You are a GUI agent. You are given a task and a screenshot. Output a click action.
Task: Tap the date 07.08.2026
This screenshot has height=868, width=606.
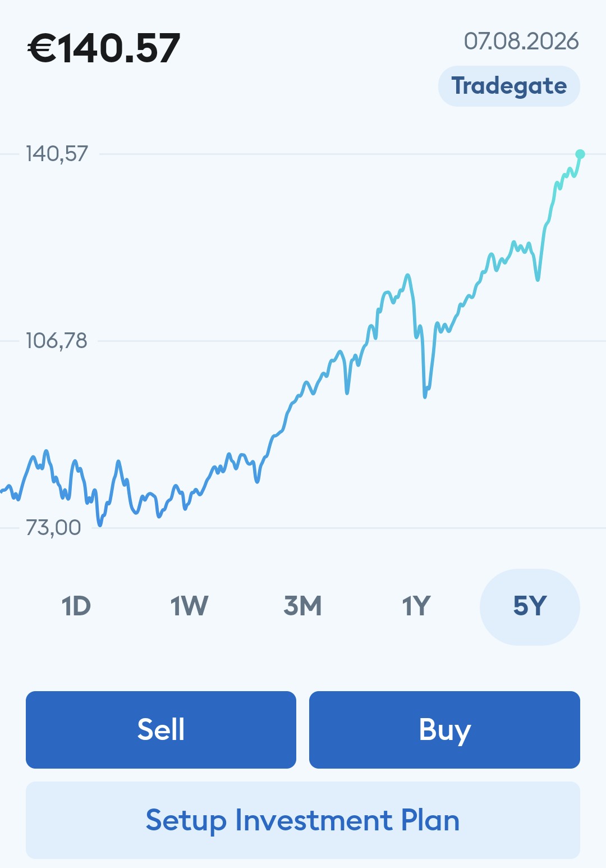[521, 41]
